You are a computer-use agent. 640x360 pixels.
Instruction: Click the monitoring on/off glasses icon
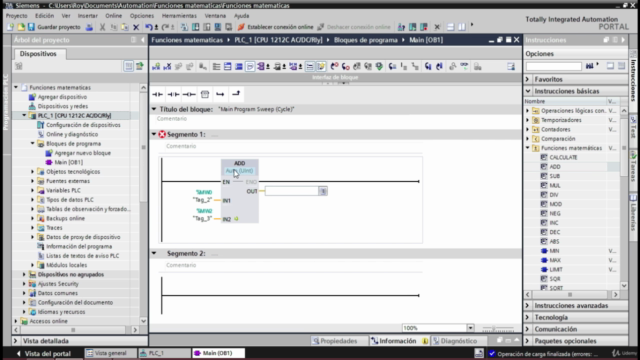pyautogui.click(x=464, y=66)
